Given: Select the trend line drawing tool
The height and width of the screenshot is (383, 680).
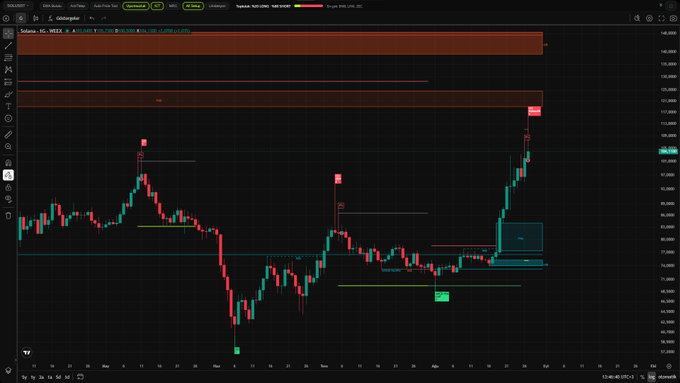Looking at the screenshot, I should (8, 46).
